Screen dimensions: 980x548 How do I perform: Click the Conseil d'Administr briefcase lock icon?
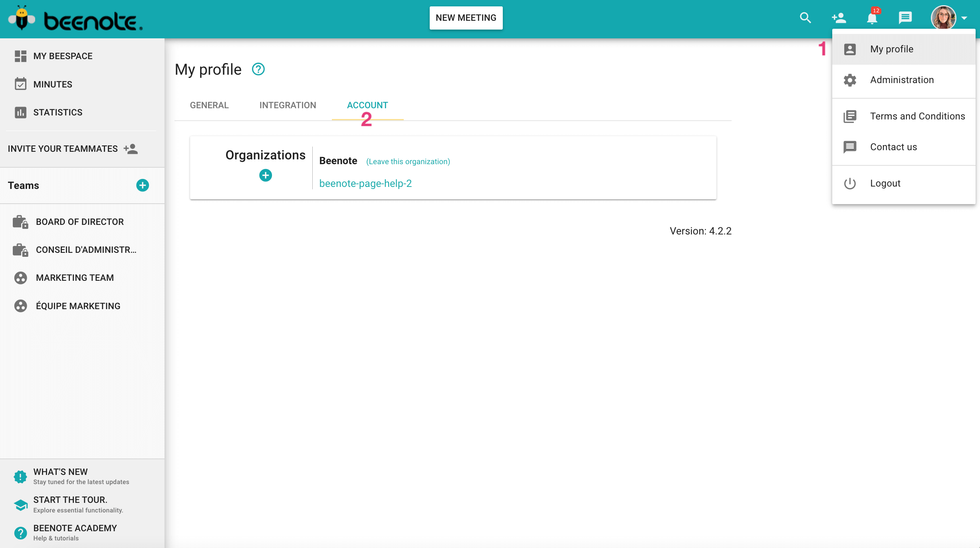click(x=20, y=250)
